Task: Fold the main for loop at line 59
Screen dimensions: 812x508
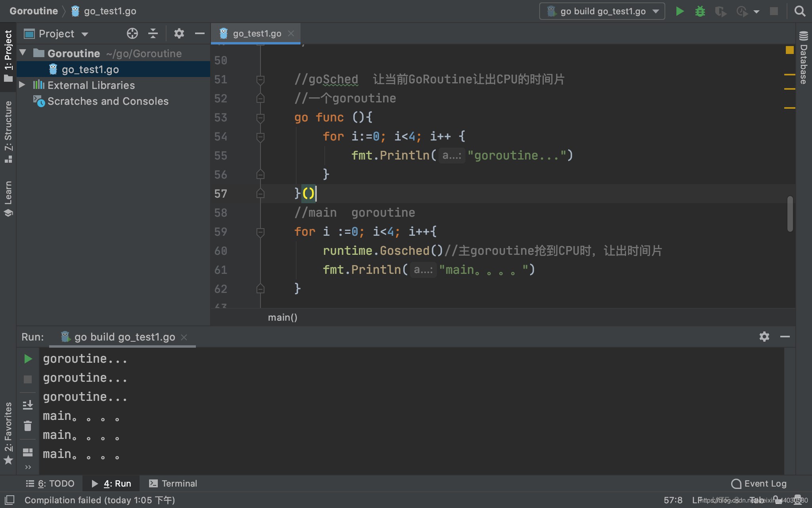Action: click(x=260, y=232)
